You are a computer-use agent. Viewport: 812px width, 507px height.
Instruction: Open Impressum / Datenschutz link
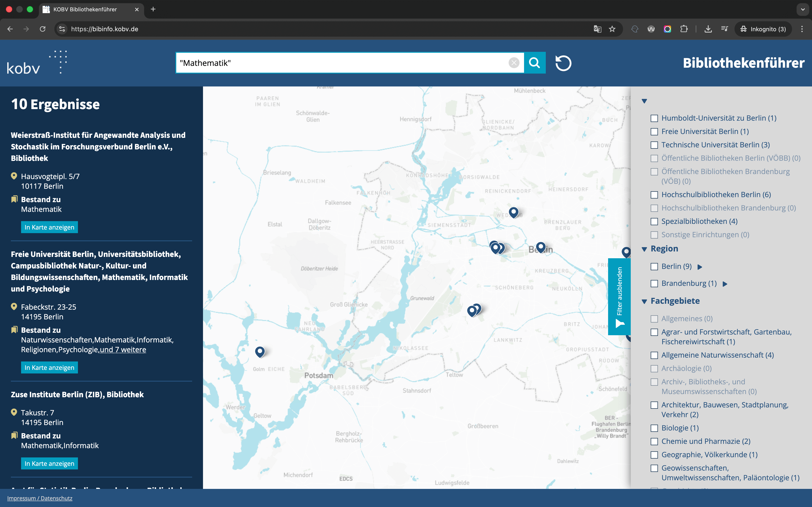40,498
